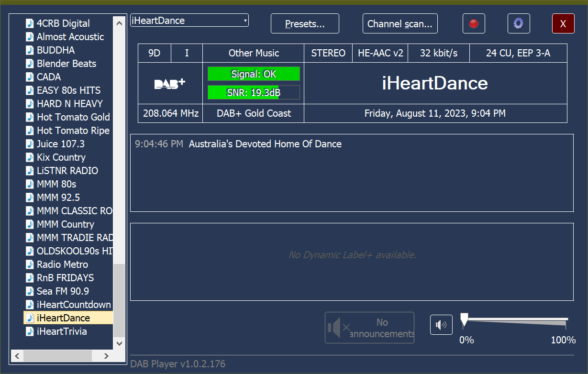Viewport: 588px width, 374px height.
Task: Click the music icon beside MMM 92.5
Action: (x=30, y=197)
